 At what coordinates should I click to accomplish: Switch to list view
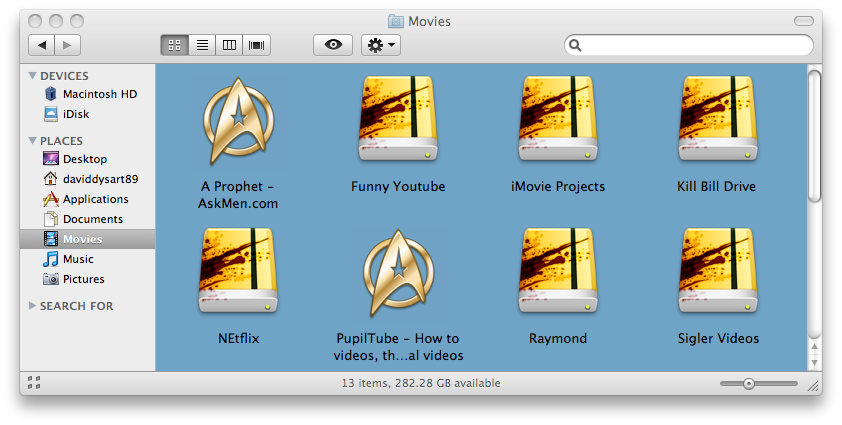click(202, 45)
